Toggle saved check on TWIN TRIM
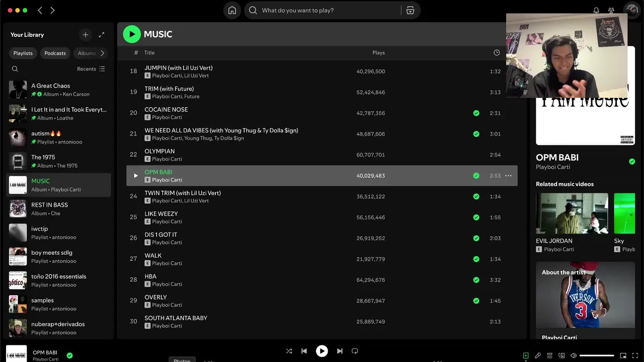Screen dimensions: 644x362 point(476,197)
